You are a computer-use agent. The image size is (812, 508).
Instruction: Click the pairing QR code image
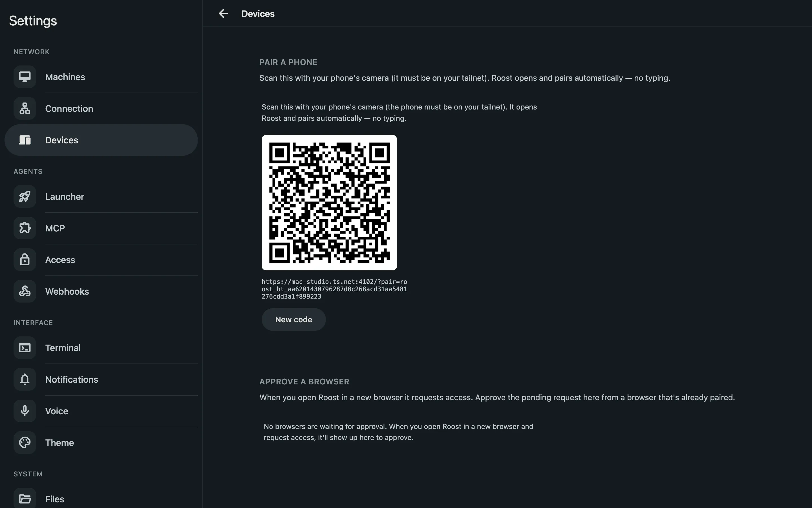point(329,203)
